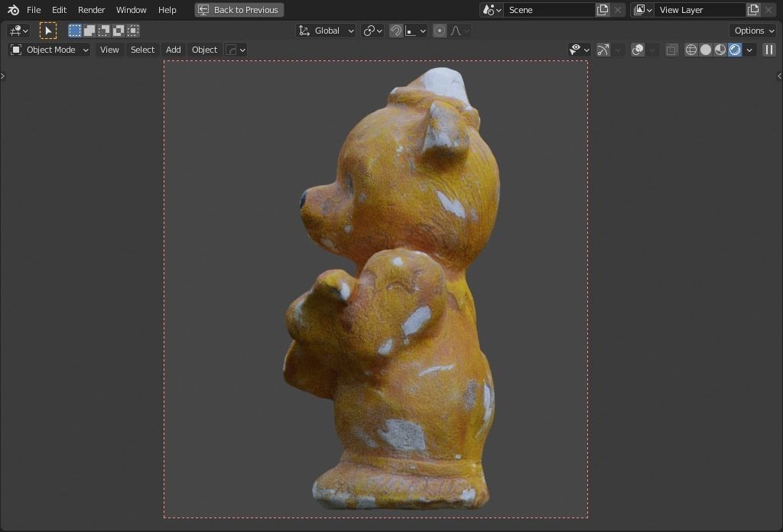Viewport: 783px width, 532px height.
Task: Open the Window menu
Action: pyautogui.click(x=131, y=10)
